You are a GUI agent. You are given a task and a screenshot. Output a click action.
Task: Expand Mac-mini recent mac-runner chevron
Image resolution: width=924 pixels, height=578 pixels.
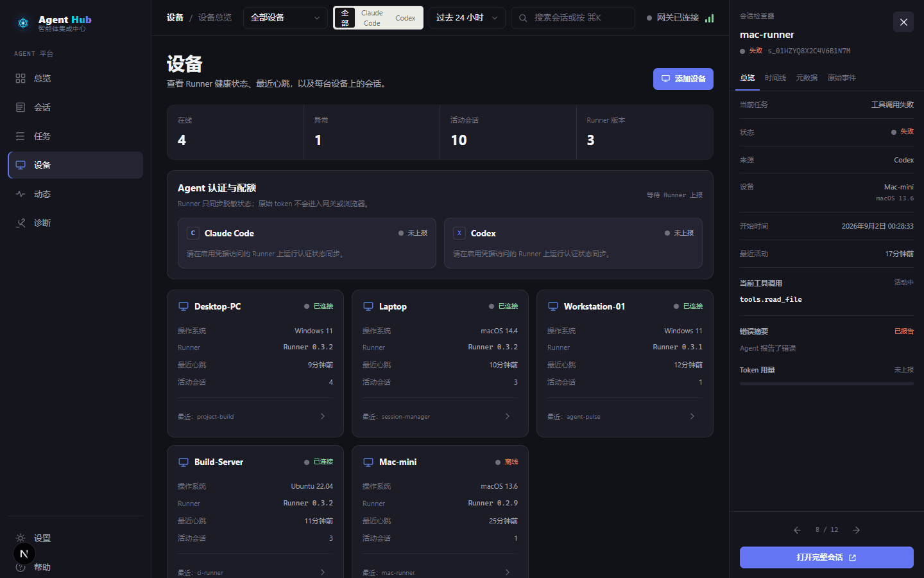508,572
